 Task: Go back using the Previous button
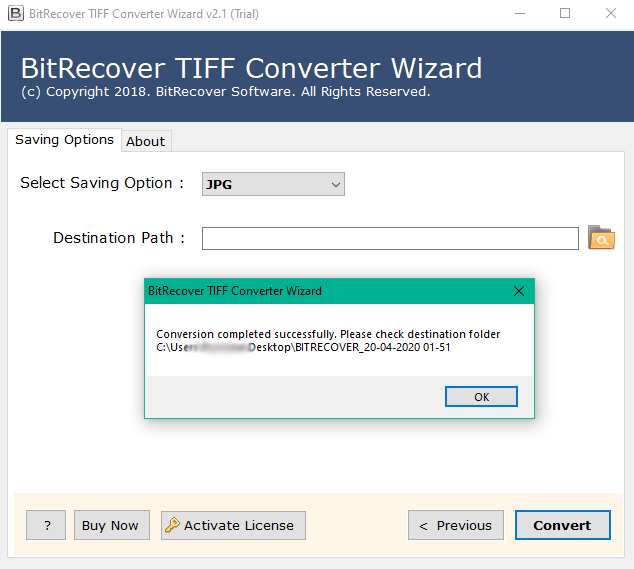(455, 525)
